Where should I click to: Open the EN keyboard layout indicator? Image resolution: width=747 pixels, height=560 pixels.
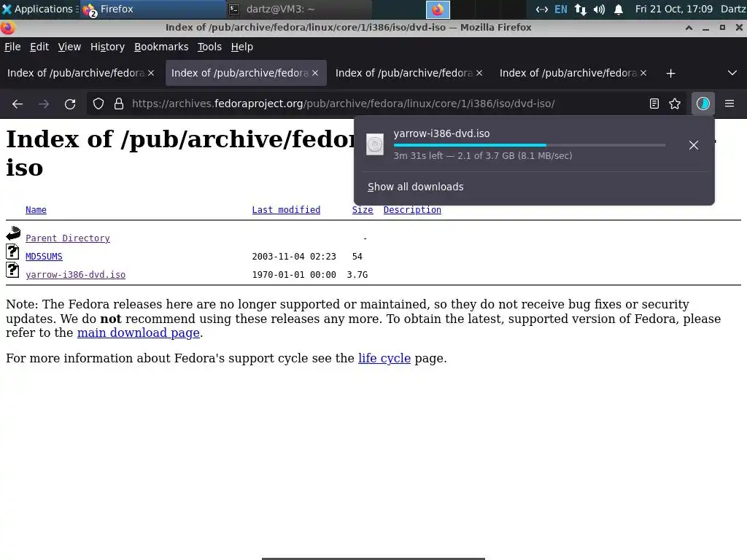pyautogui.click(x=561, y=9)
